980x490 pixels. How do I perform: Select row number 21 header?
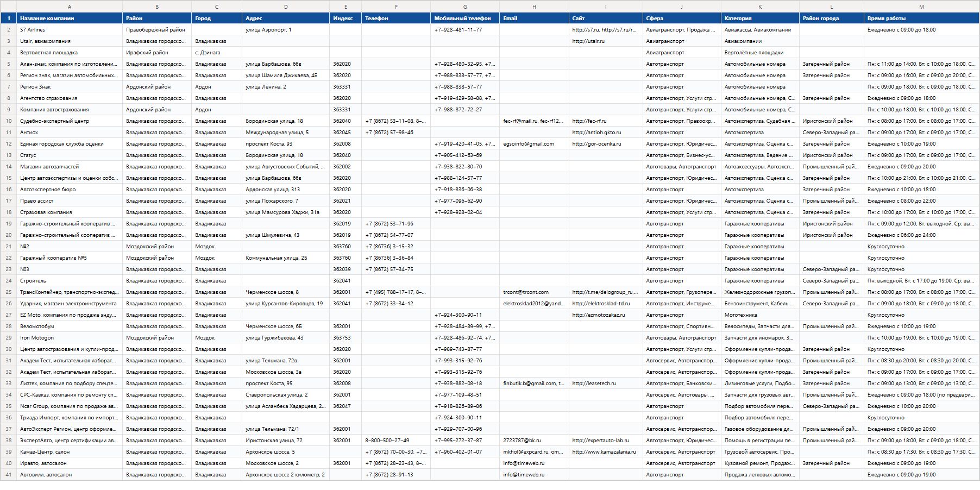pyautogui.click(x=9, y=247)
